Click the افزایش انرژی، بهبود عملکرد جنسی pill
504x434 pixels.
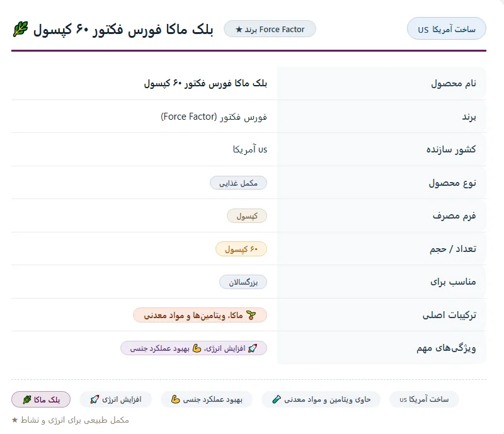(193, 348)
